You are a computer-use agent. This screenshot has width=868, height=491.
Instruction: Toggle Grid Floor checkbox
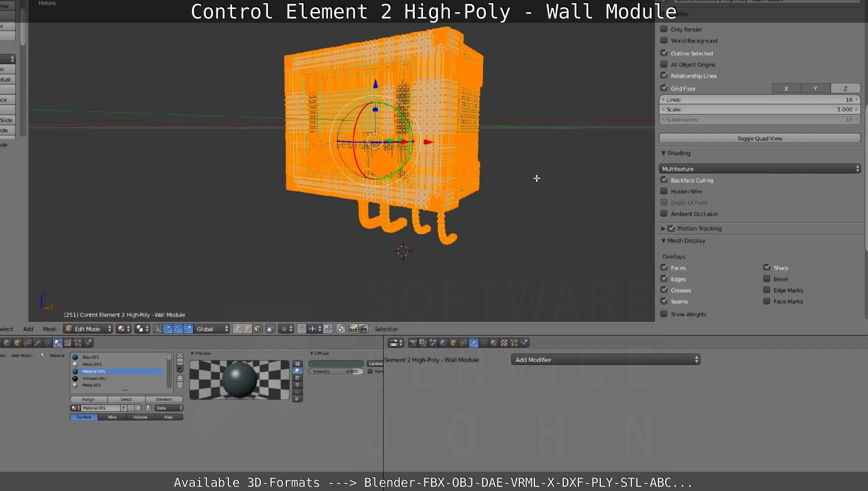(664, 88)
